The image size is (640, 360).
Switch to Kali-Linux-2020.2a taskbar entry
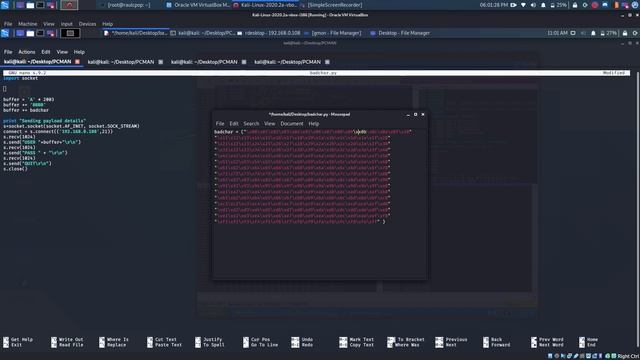click(x=265, y=5)
